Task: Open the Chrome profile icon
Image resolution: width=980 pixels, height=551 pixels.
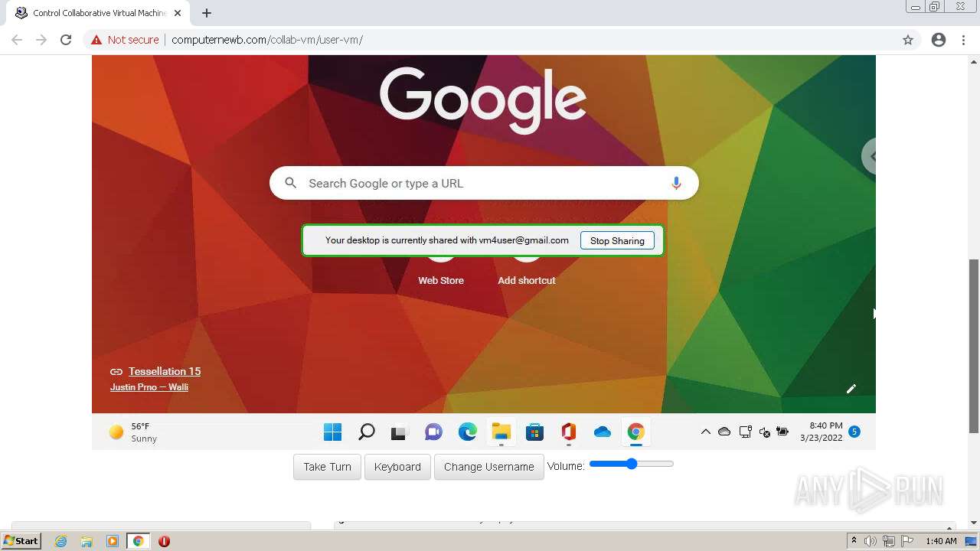Action: (x=939, y=40)
